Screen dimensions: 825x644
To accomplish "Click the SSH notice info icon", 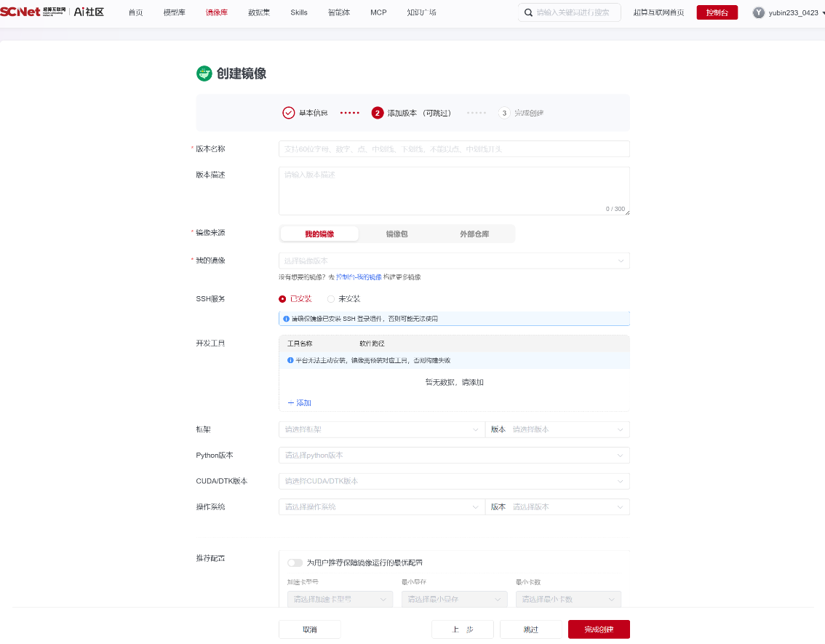I will point(286,319).
